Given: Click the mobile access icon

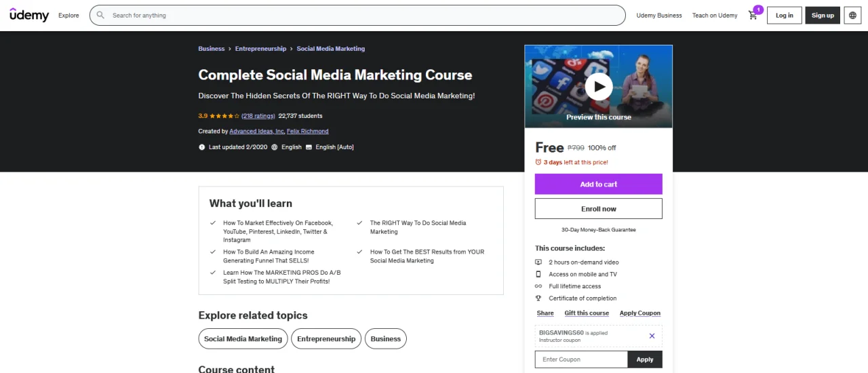Looking at the screenshot, I should pos(538,274).
